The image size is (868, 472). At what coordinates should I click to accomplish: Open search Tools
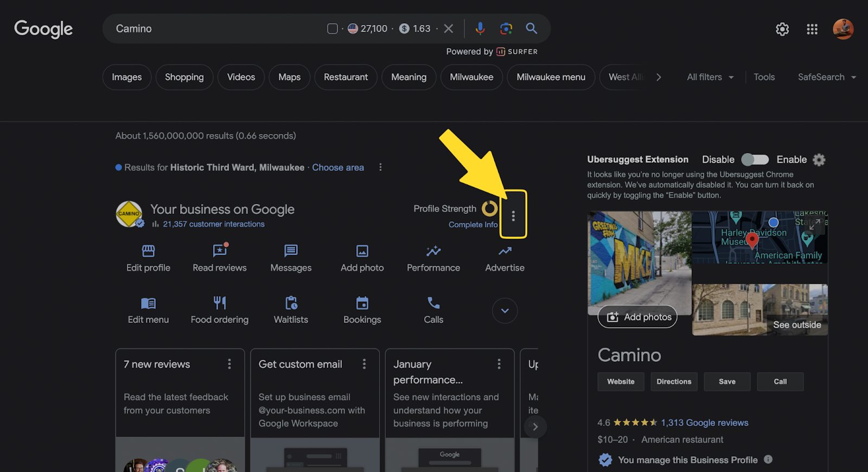(x=764, y=77)
